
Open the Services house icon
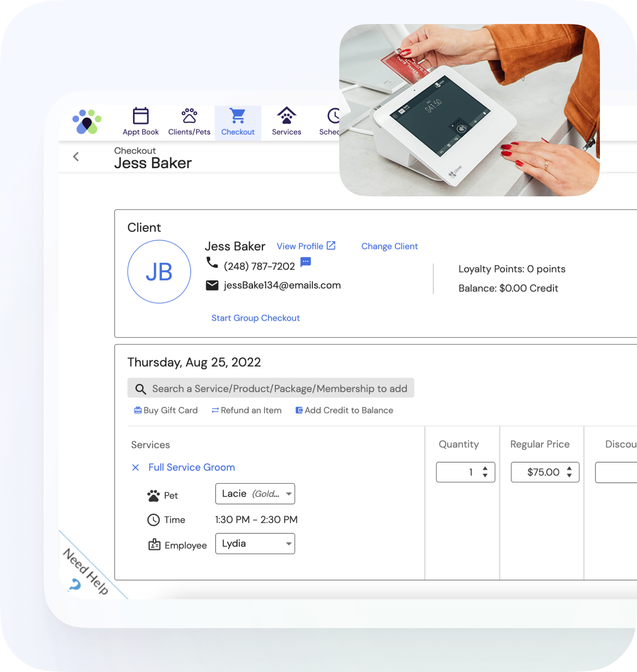[x=286, y=116]
